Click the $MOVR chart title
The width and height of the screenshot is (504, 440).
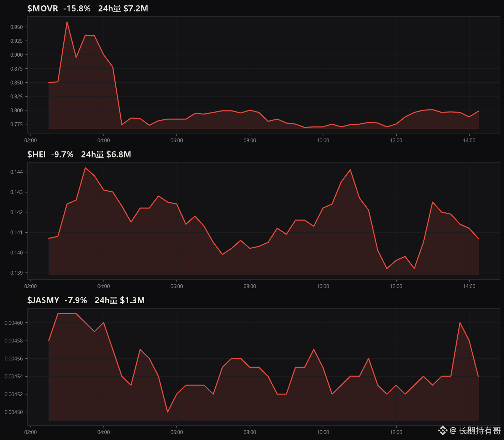[43, 9]
